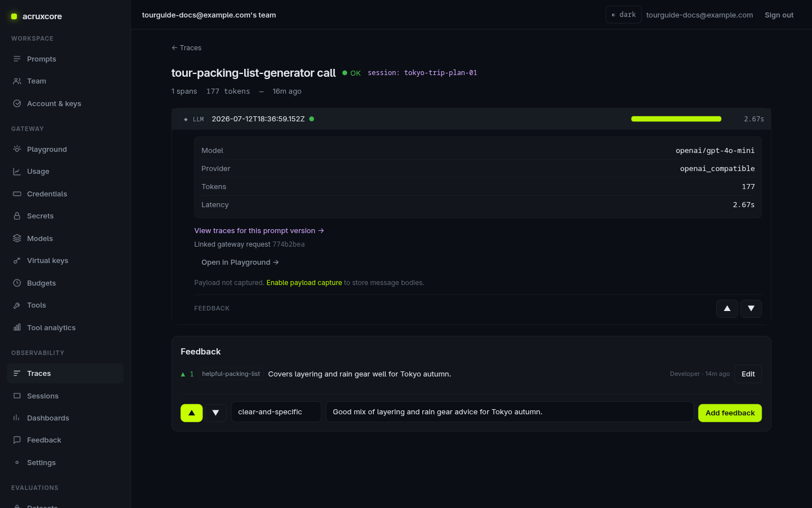This screenshot has height=508, width=812.
Task: Collapse the LLM span row
Action: tap(471, 119)
